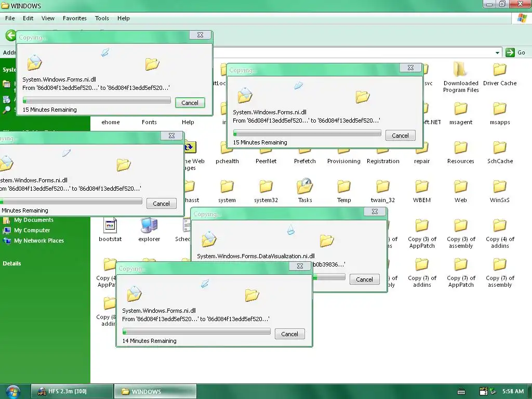This screenshot has height=399, width=532.
Task: Click progress bar in top-left Copying dialog
Action: [97, 100]
